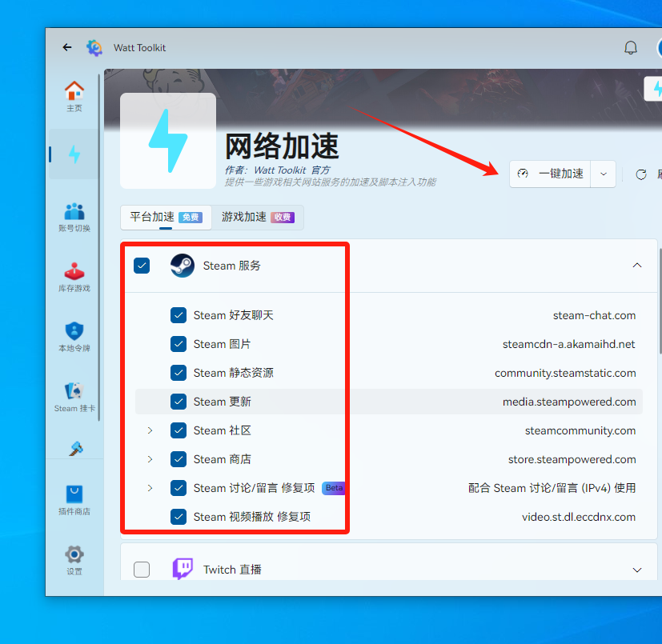
Task: Open 库存游戏 game library
Action: (74, 277)
